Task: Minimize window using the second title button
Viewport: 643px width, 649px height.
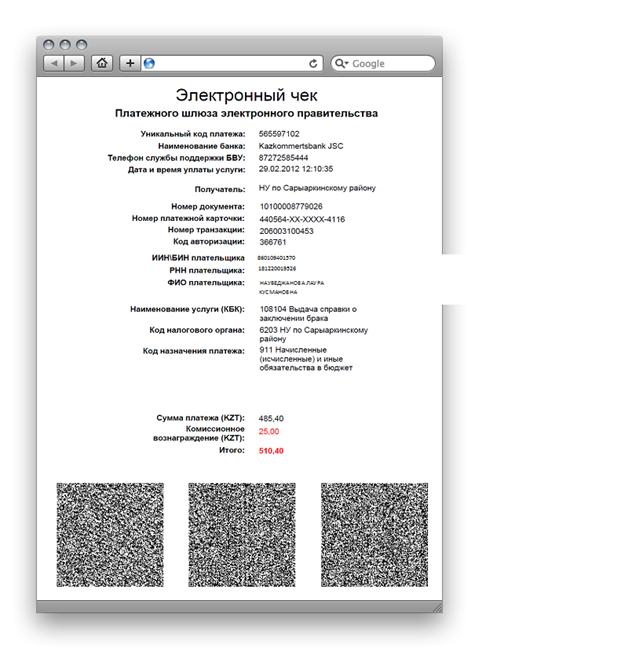Action: pyautogui.click(x=65, y=44)
